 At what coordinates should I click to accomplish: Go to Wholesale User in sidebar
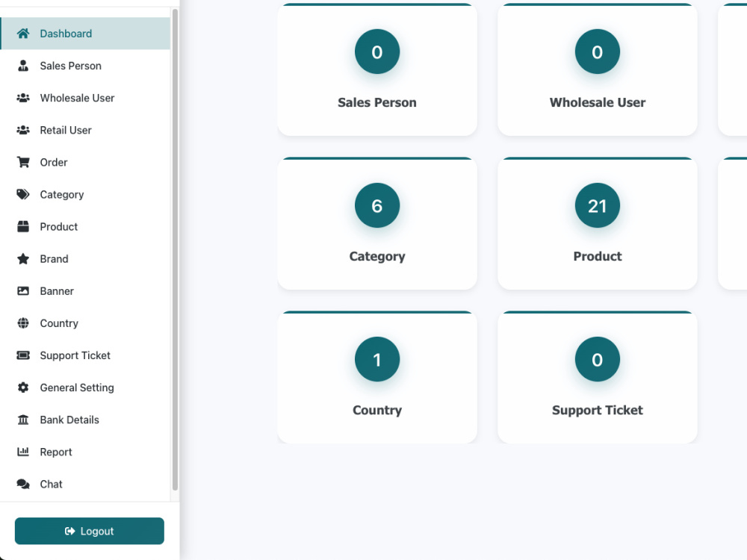[85, 98]
